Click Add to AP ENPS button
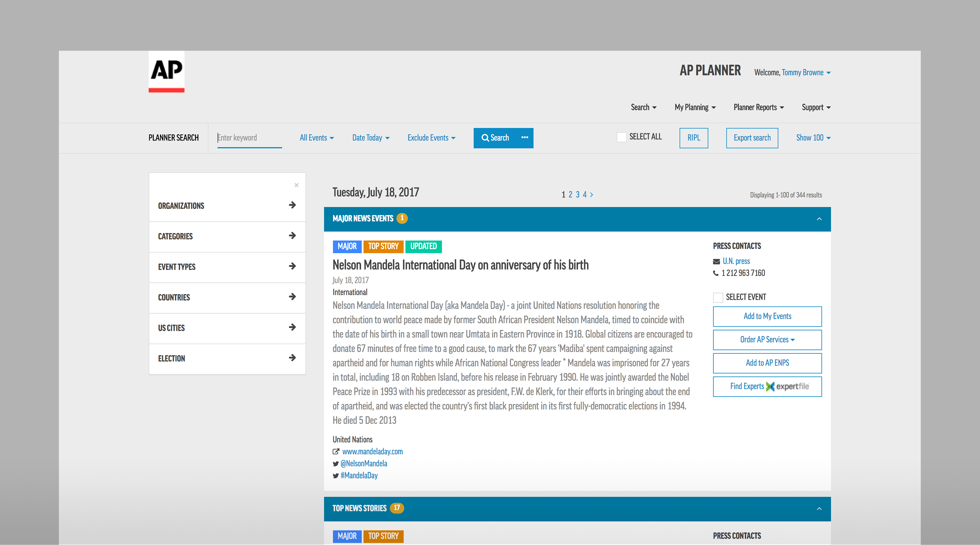The image size is (980, 545). [767, 363]
